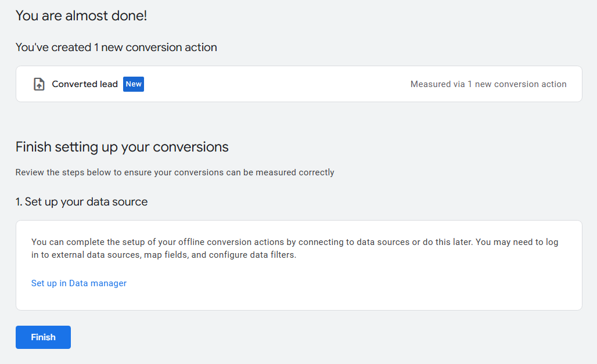Select the review steps instruction text

click(x=175, y=172)
